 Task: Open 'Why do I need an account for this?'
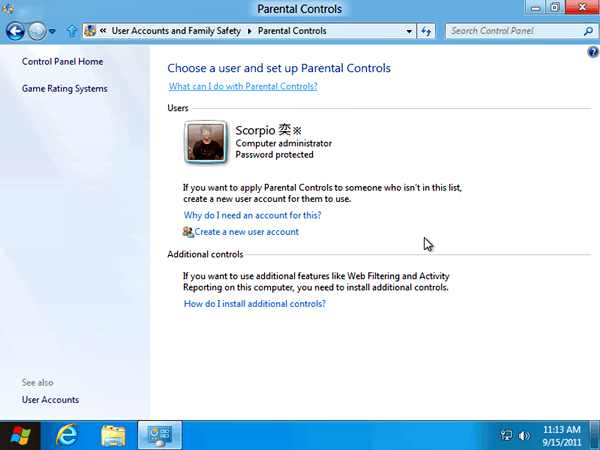(252, 215)
